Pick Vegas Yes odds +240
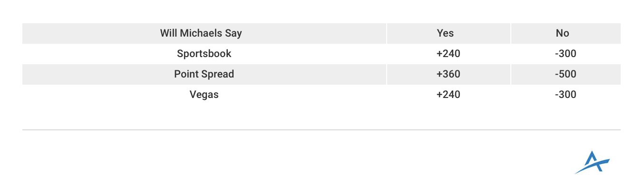The image size is (644, 195). coord(448,95)
